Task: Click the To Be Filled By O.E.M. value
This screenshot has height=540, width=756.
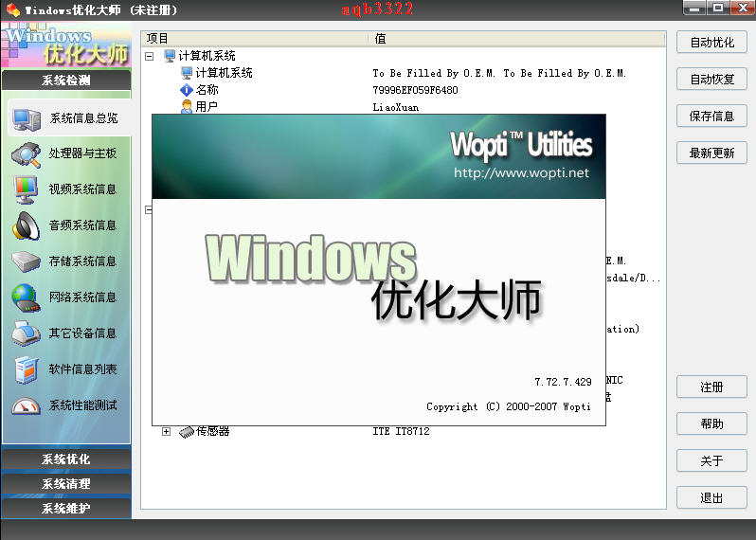Action: click(499, 73)
